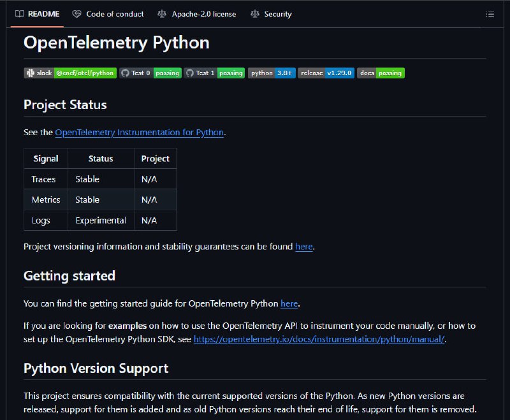Open the Apache-2.0 license tab
This screenshot has height=420, width=510.
pyautogui.click(x=197, y=14)
